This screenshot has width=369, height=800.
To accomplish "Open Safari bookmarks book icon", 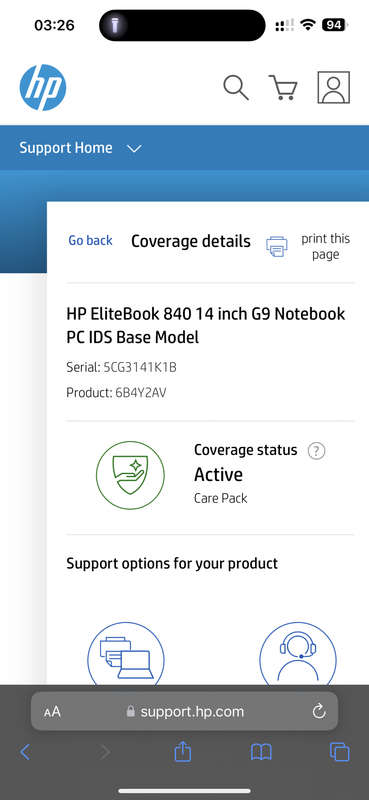I will pos(261,752).
